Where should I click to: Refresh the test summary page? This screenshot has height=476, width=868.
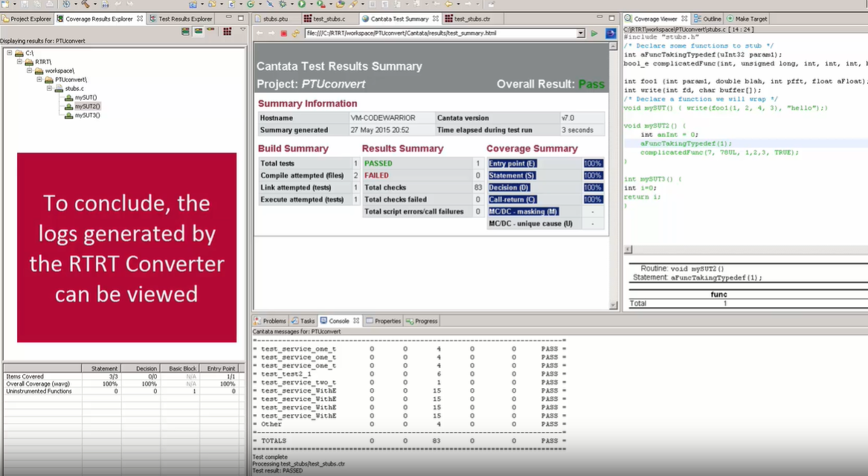(x=295, y=33)
